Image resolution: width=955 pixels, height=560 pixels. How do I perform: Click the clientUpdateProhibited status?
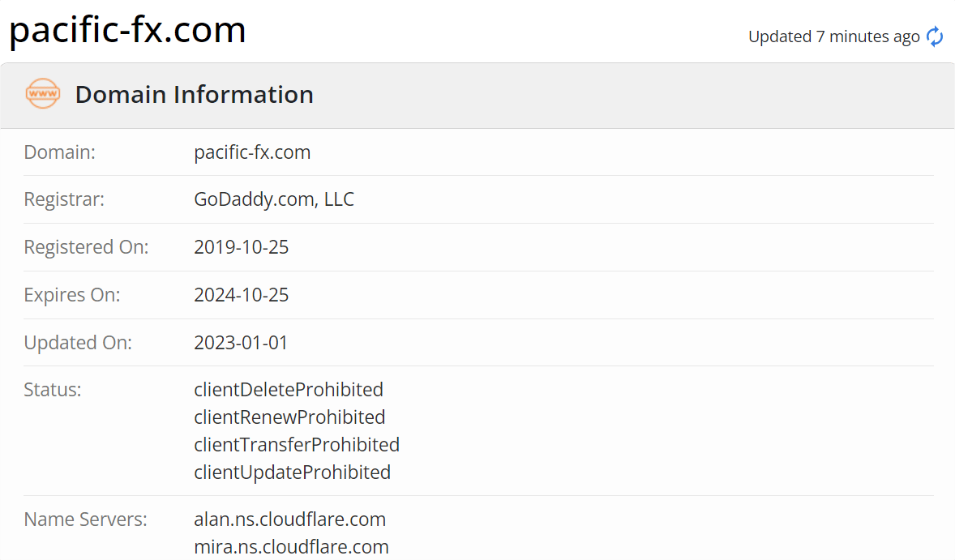coord(293,472)
